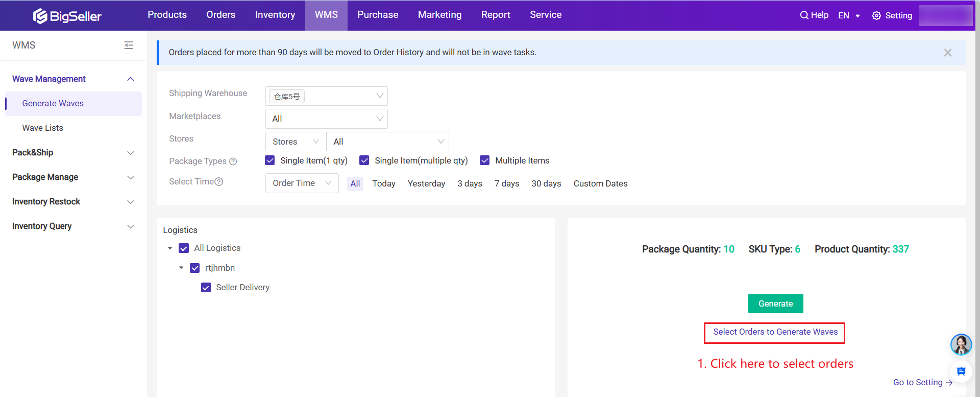Image resolution: width=980 pixels, height=397 pixels.
Task: Click the BigSeller logo
Action: click(x=67, y=16)
